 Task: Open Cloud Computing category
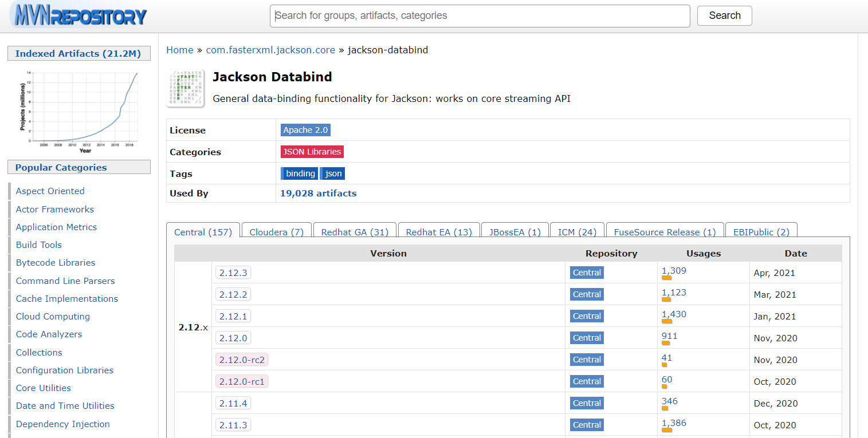tap(53, 317)
